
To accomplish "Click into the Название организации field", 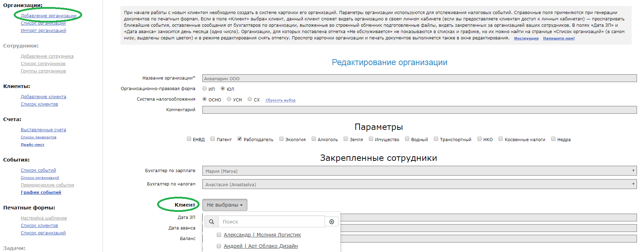I will (419, 78).
